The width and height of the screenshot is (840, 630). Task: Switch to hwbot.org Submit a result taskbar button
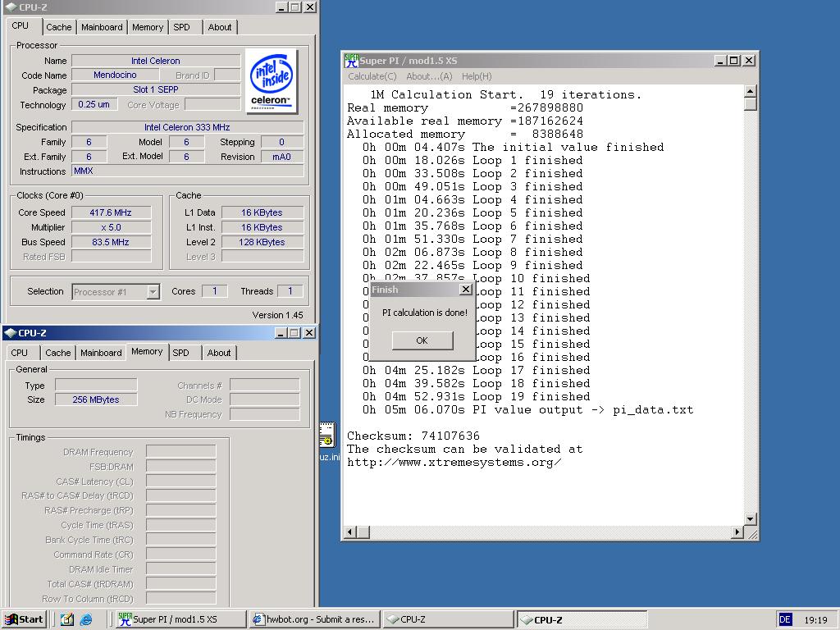tap(314, 619)
